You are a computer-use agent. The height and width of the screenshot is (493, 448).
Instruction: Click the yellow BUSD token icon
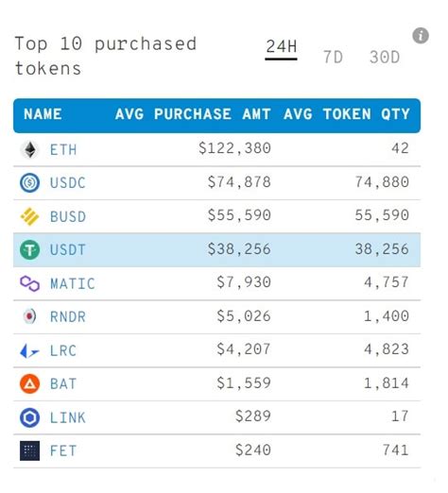click(30, 216)
